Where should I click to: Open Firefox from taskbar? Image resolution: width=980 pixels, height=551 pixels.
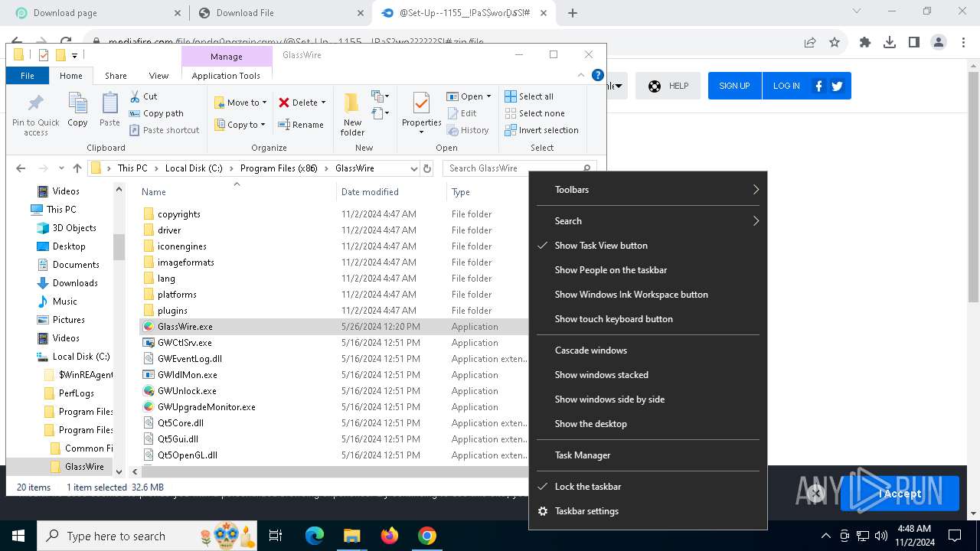tap(390, 536)
